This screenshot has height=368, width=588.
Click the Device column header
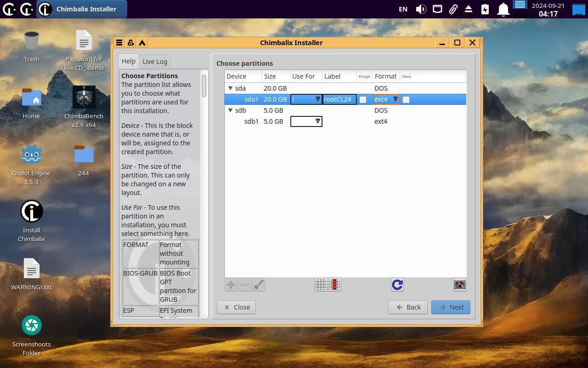[x=243, y=76]
